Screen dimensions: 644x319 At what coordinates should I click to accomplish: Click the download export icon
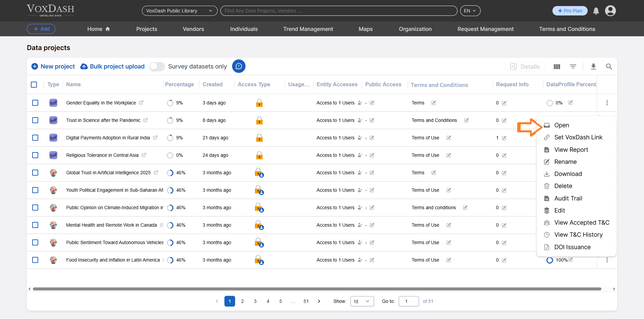[594, 66]
